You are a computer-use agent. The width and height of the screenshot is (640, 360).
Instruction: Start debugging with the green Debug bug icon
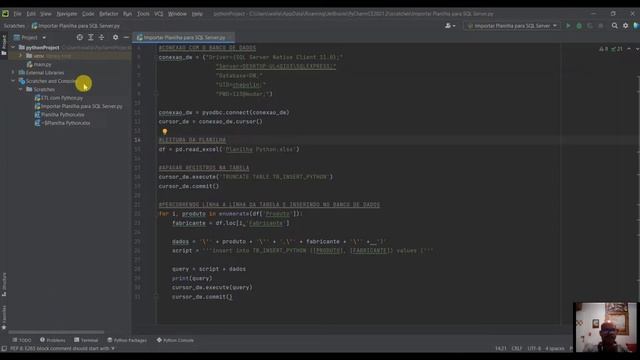coord(579,26)
